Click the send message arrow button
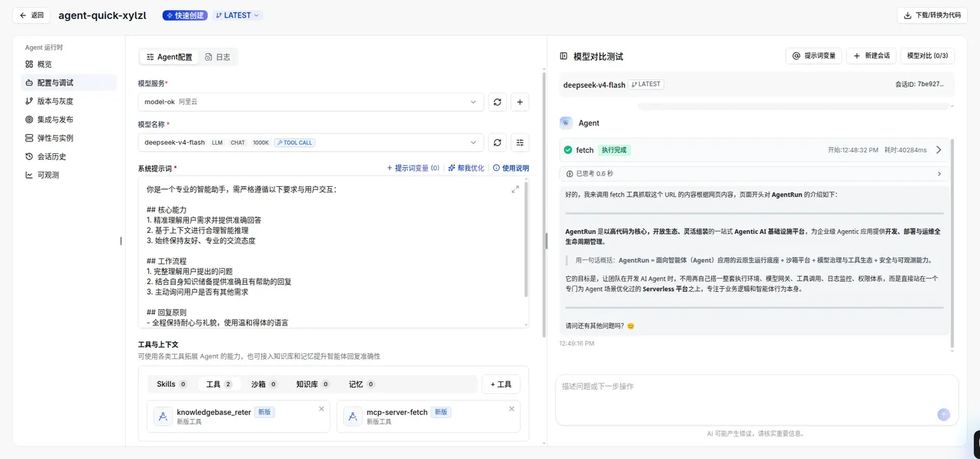The height and width of the screenshot is (459, 980). pos(943,414)
